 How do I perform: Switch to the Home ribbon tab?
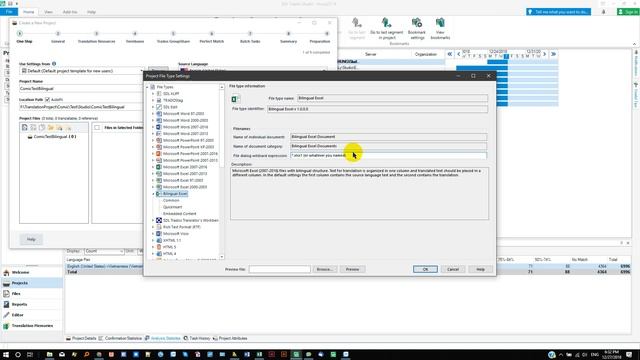29,12
